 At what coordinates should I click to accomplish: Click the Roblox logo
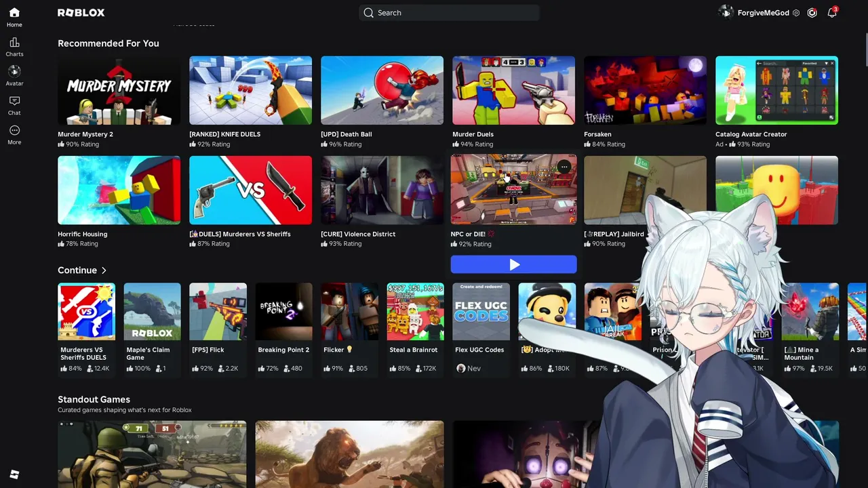(81, 13)
